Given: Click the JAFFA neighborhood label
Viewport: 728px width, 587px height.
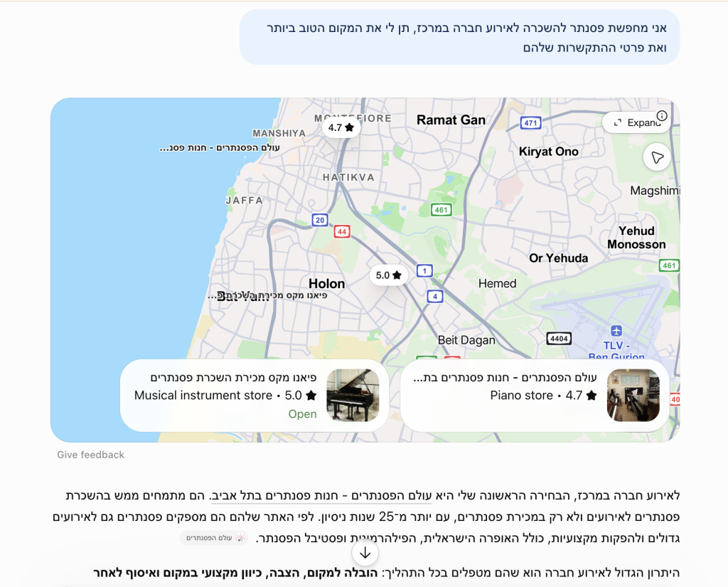Looking at the screenshot, I should coord(245,201).
